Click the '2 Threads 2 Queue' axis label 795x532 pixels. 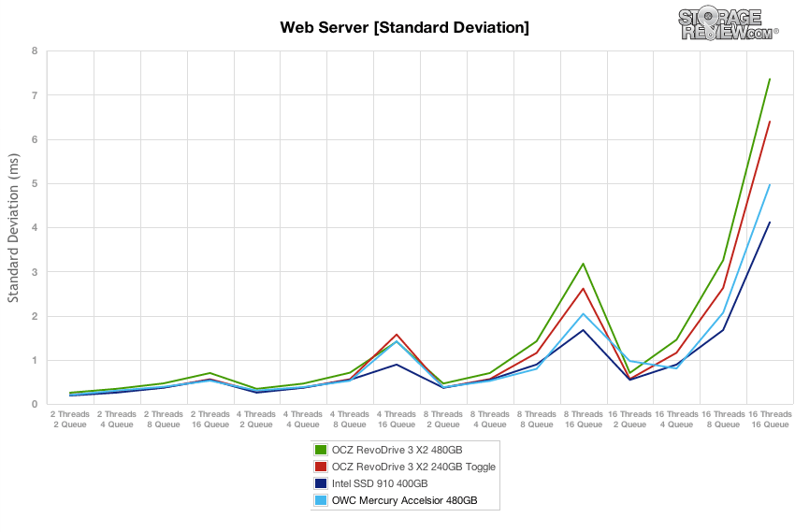[x=70, y=420]
